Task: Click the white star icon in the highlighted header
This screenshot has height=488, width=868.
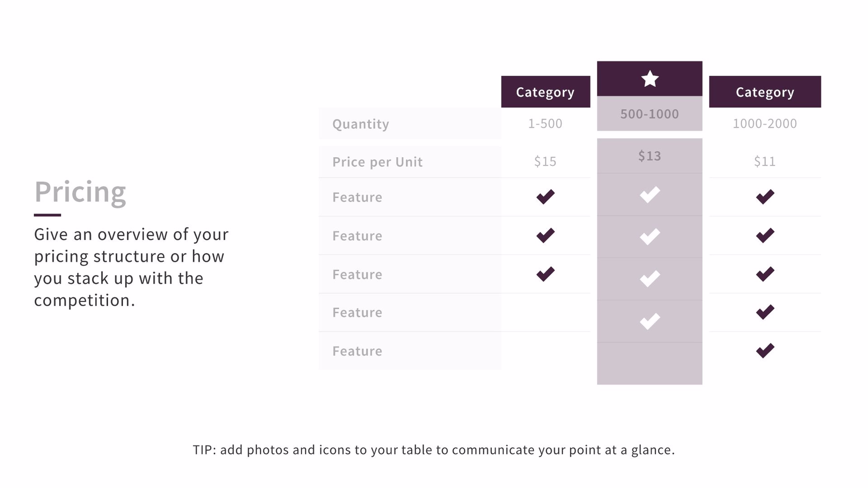Action: (650, 79)
